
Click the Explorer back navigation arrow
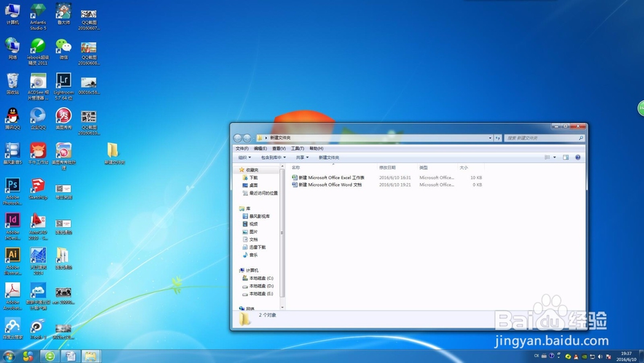coord(238,138)
